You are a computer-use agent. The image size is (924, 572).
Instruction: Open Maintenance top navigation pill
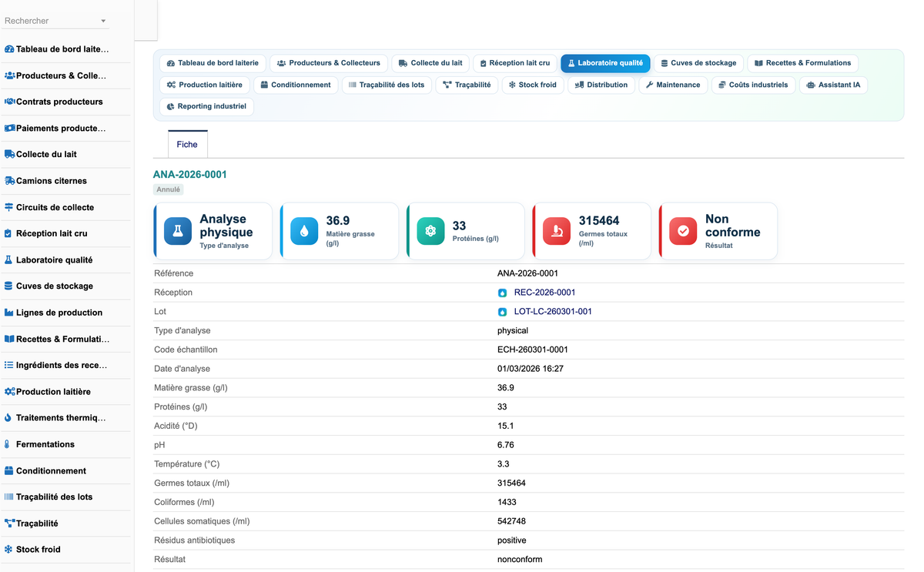[673, 85]
